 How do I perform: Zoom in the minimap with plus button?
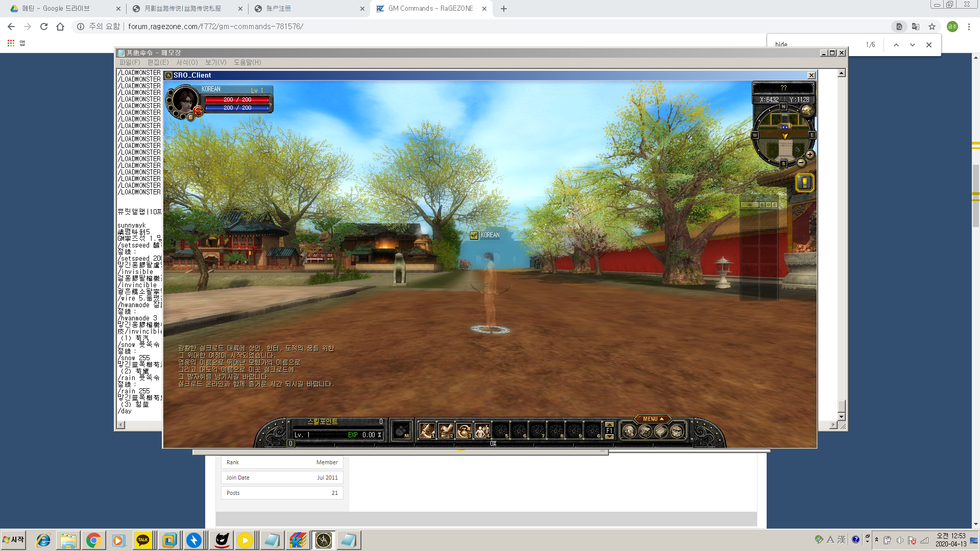810,155
